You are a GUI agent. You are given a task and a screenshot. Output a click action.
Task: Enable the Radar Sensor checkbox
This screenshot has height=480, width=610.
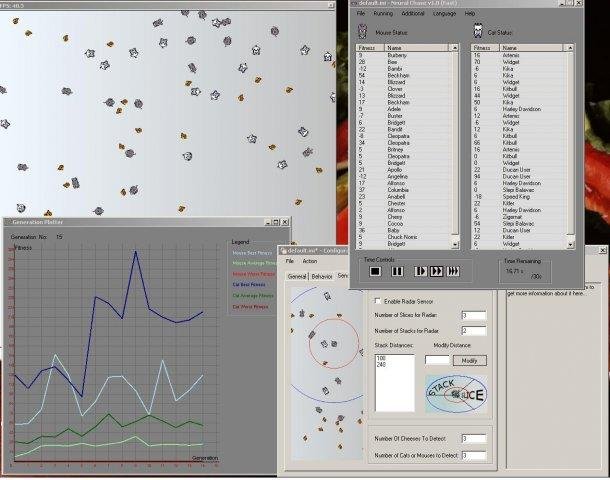(x=377, y=301)
